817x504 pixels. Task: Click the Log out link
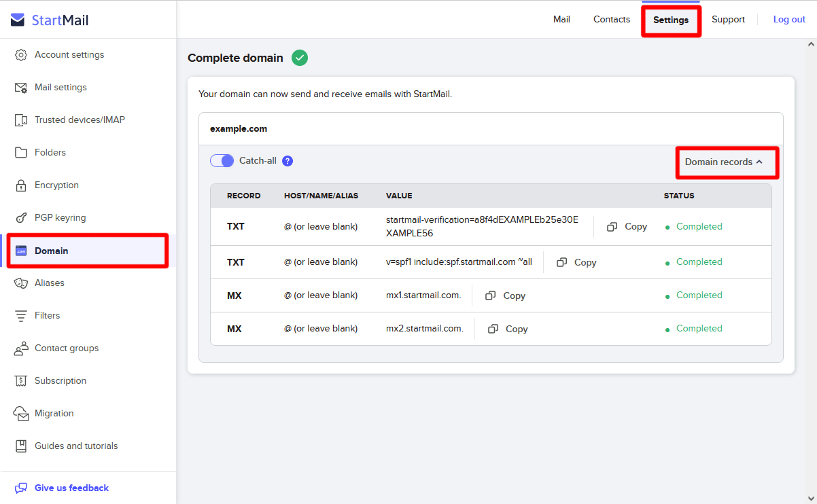[789, 20]
